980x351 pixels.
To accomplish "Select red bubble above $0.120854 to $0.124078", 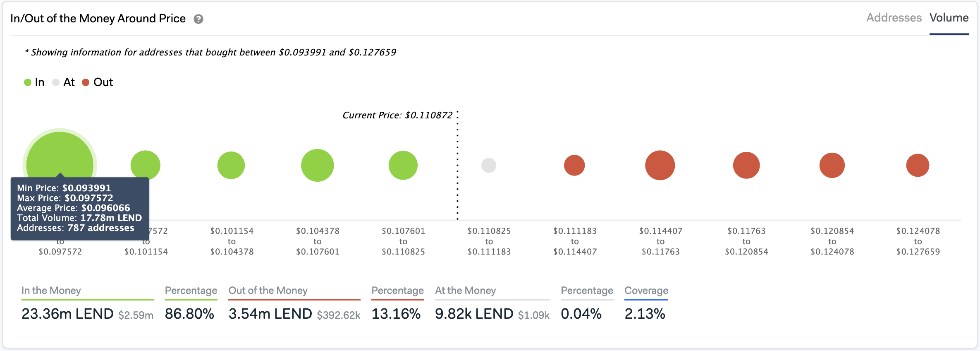I will (x=832, y=165).
